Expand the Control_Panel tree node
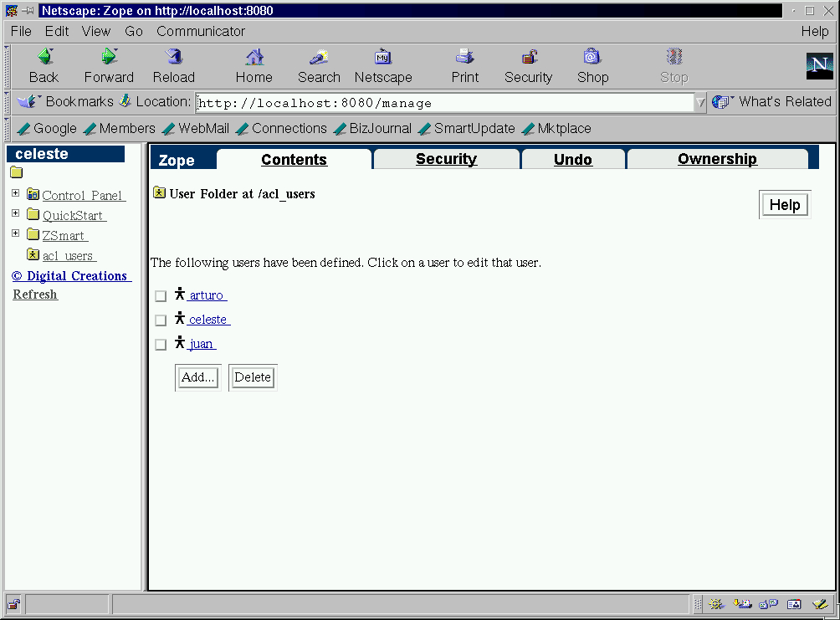Image resolution: width=840 pixels, height=620 pixels. pyautogui.click(x=16, y=193)
